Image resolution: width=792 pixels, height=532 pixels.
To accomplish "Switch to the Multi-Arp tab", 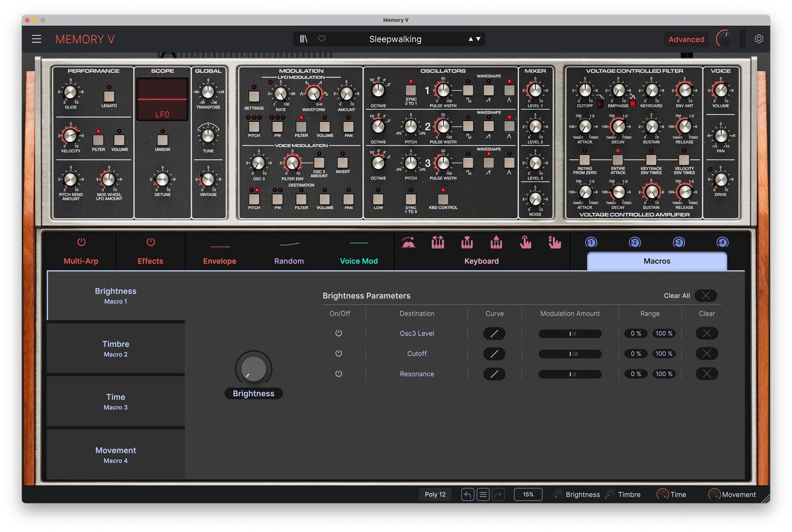I will (x=81, y=251).
